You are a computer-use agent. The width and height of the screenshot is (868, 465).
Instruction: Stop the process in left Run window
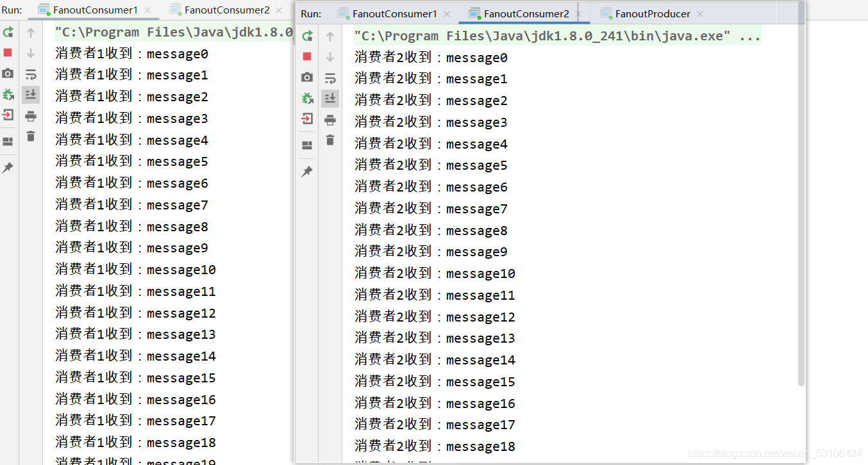tap(8, 53)
